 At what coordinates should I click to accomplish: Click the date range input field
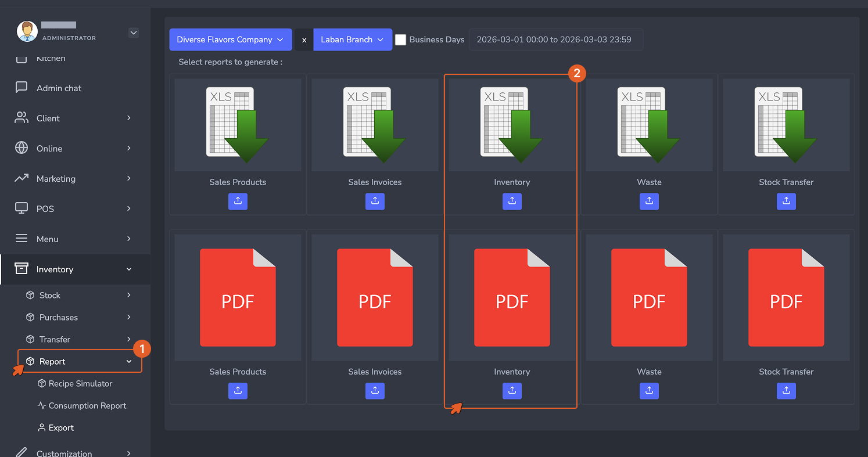[x=556, y=39]
